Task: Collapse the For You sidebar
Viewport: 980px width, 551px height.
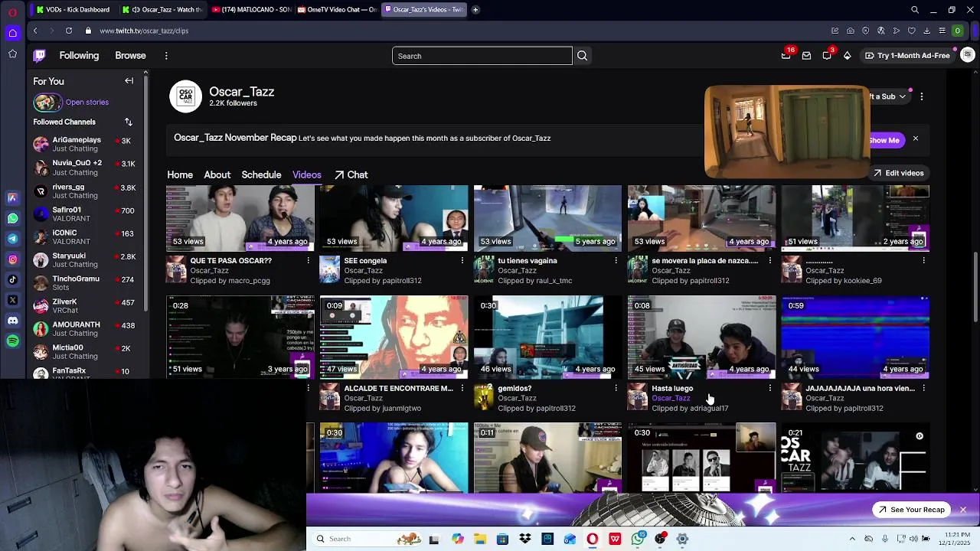Action: 129,81
